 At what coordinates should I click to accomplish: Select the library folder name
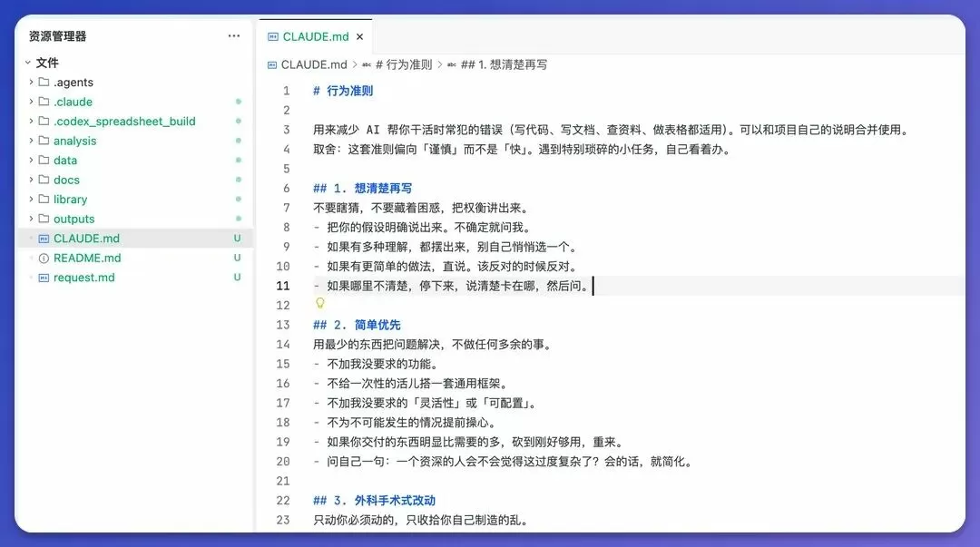click(x=70, y=200)
